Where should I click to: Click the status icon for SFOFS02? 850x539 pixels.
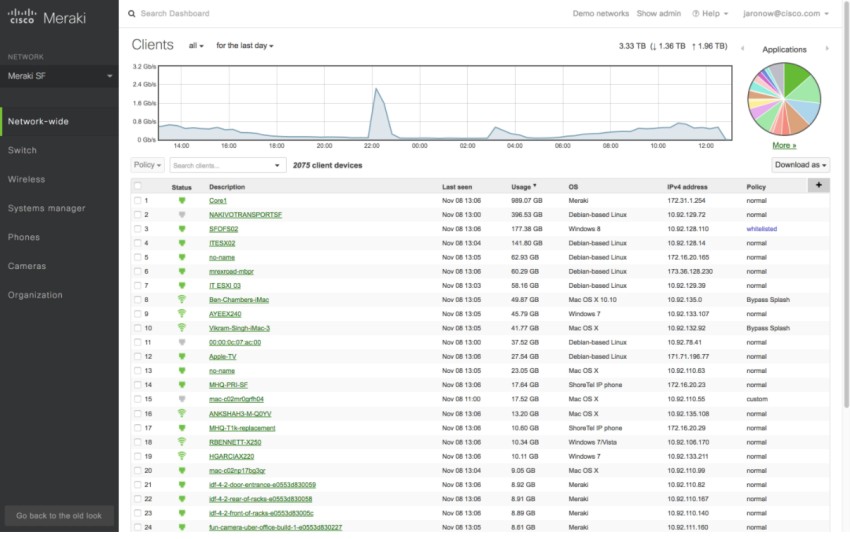(182, 229)
